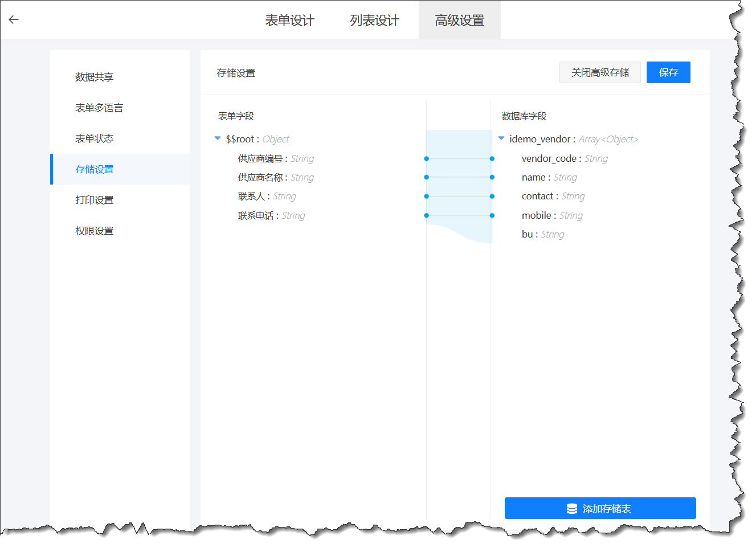
Task: Switch to the 表单设计 tab
Action: click(x=289, y=19)
